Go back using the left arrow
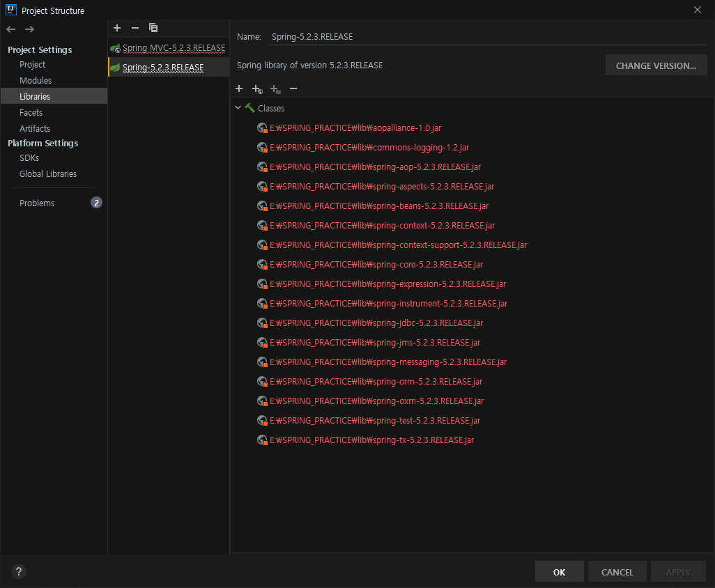 11,29
